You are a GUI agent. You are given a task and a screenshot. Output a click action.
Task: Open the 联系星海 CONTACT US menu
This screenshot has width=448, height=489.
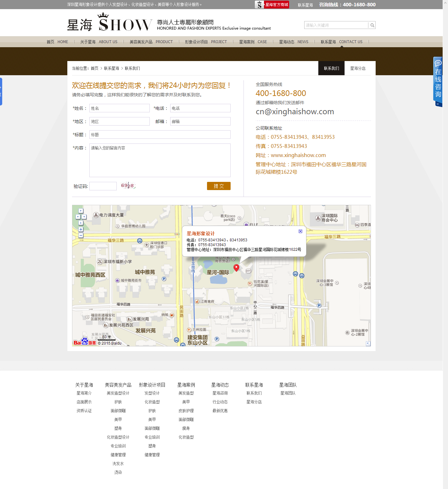point(341,42)
